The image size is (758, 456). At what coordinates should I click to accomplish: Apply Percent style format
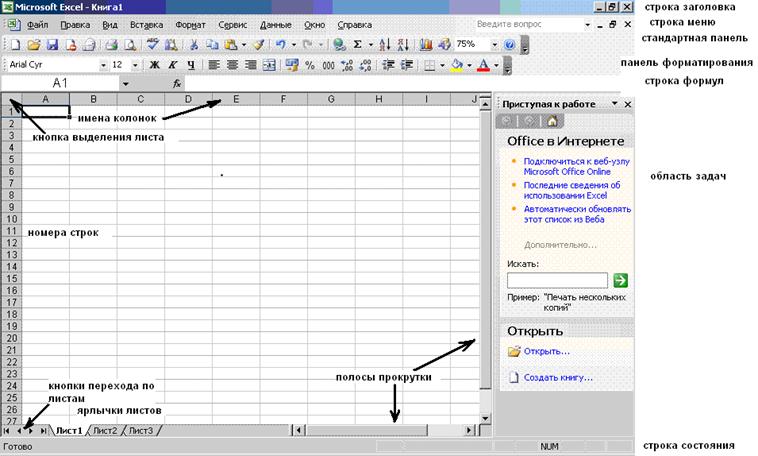click(x=310, y=65)
